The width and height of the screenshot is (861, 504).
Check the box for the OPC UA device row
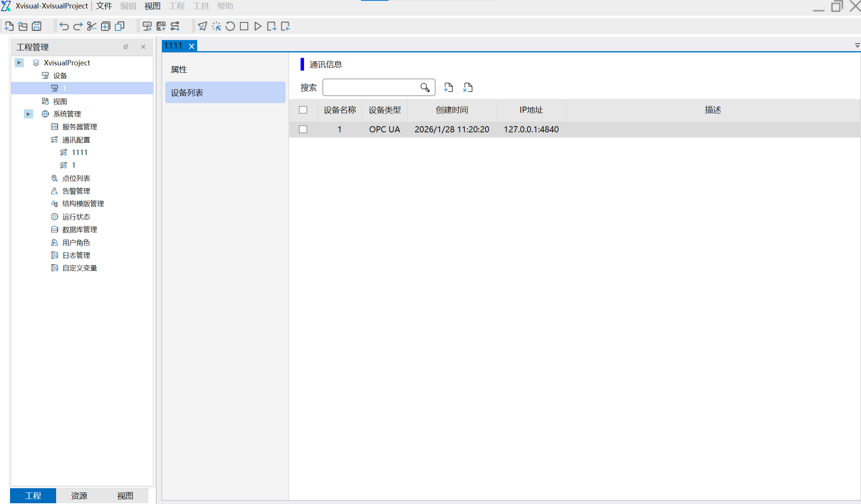click(303, 130)
